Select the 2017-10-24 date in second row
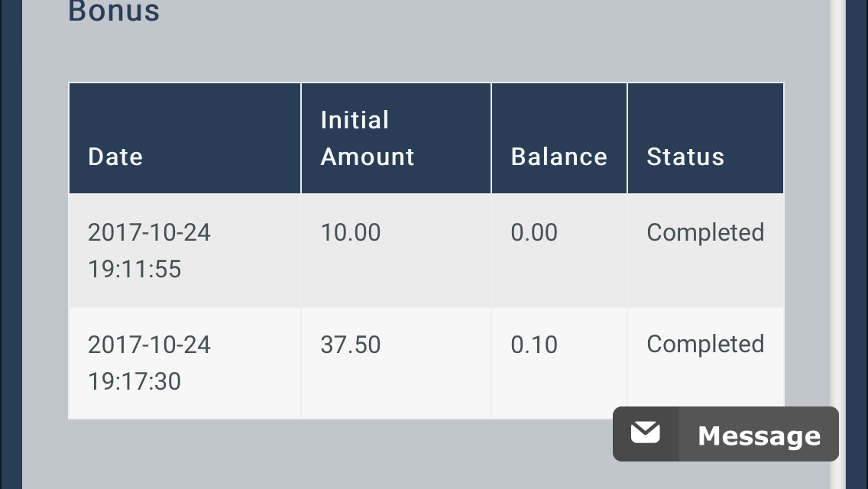 [150, 345]
